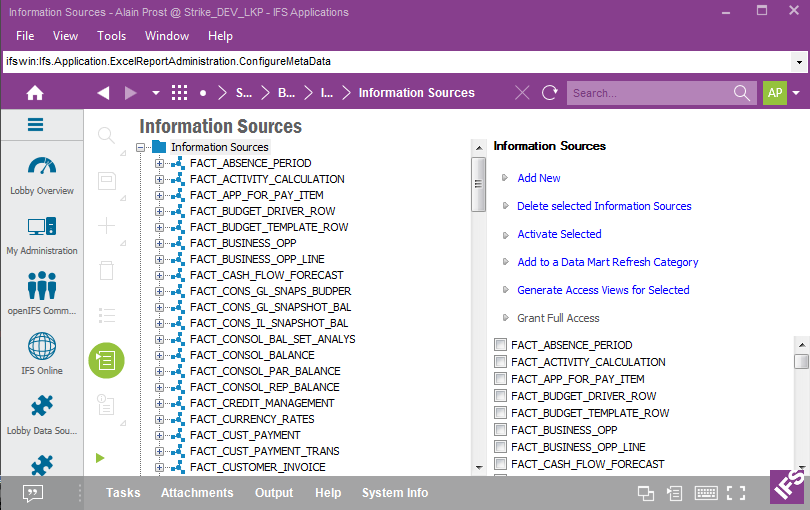Open IFS Online globe icon
This screenshot has width=810, height=510.
point(41,350)
